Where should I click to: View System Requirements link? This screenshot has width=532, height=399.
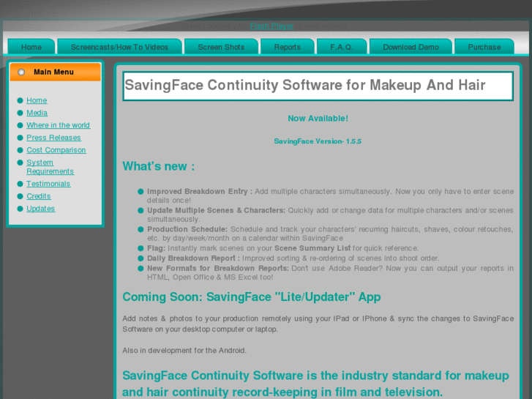pos(50,167)
